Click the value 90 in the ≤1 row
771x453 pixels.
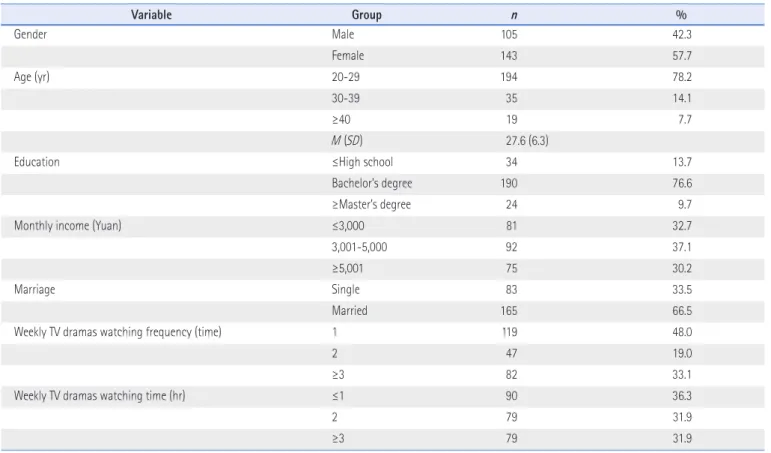tap(511, 396)
